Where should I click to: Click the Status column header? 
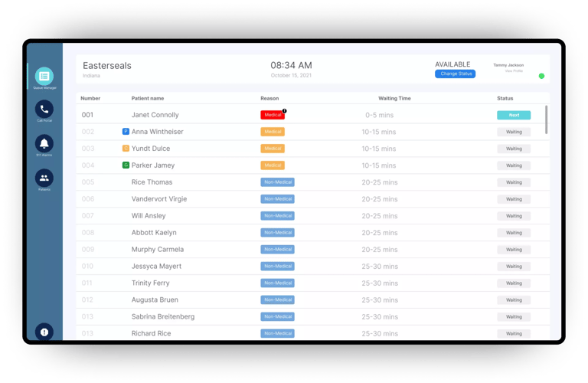(x=505, y=98)
